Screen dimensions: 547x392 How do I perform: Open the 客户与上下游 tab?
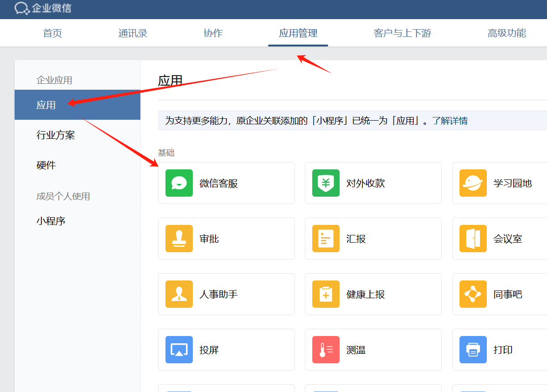coord(403,33)
